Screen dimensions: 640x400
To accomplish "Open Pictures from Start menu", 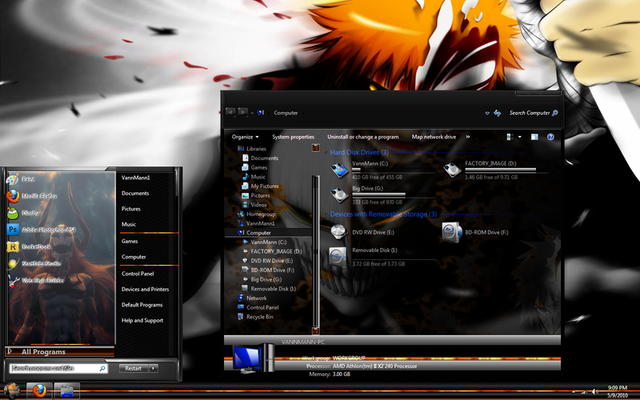I will tap(131, 209).
